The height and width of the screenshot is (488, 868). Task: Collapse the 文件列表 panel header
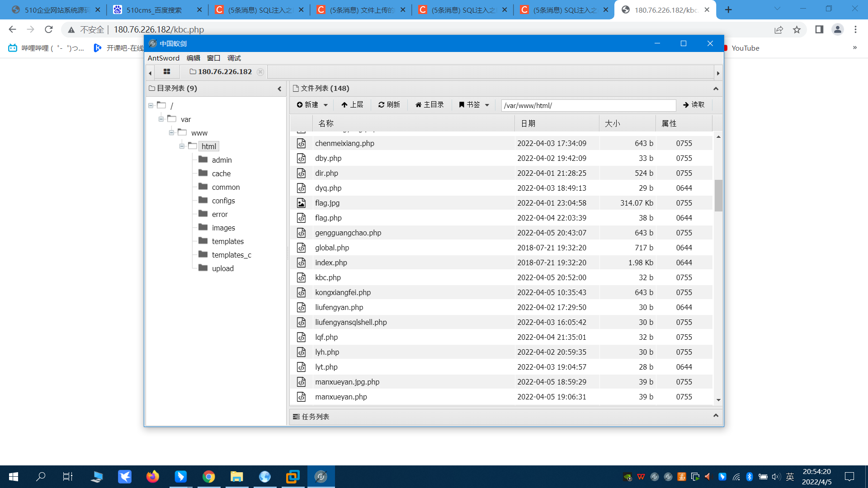(716, 89)
